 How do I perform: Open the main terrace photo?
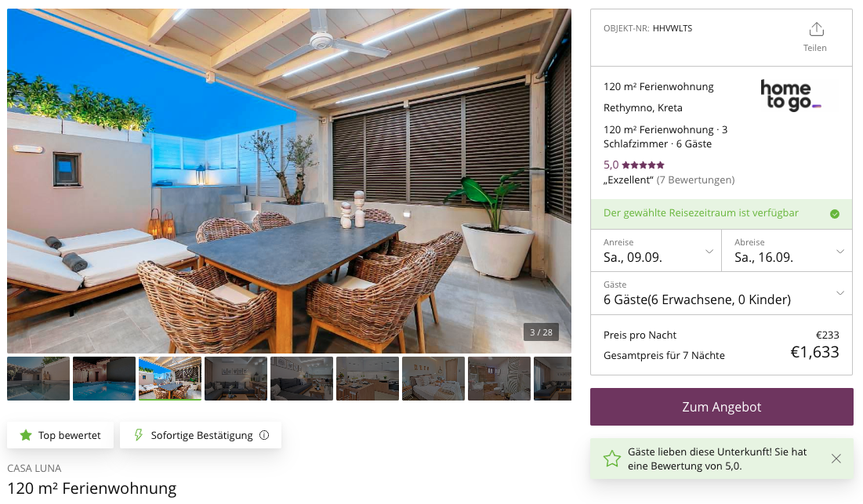289,180
